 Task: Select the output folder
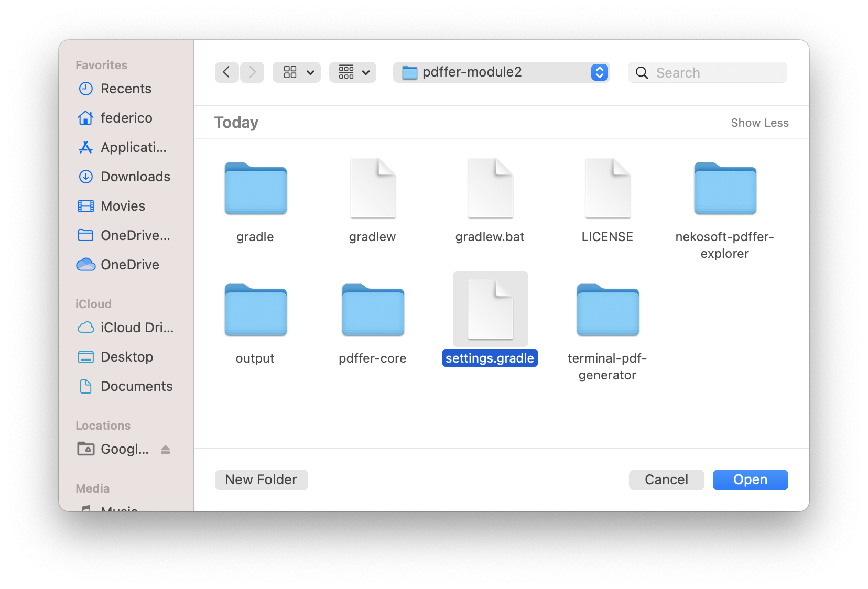pyautogui.click(x=255, y=311)
